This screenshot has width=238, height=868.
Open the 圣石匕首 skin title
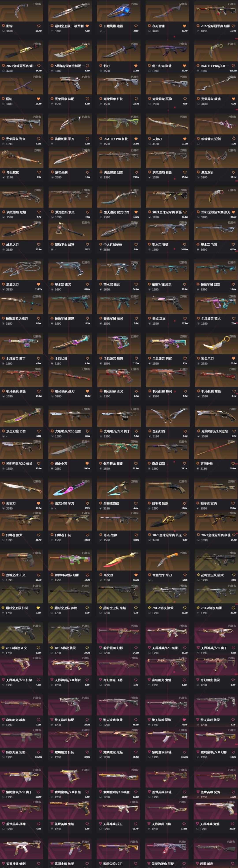coord(158,431)
